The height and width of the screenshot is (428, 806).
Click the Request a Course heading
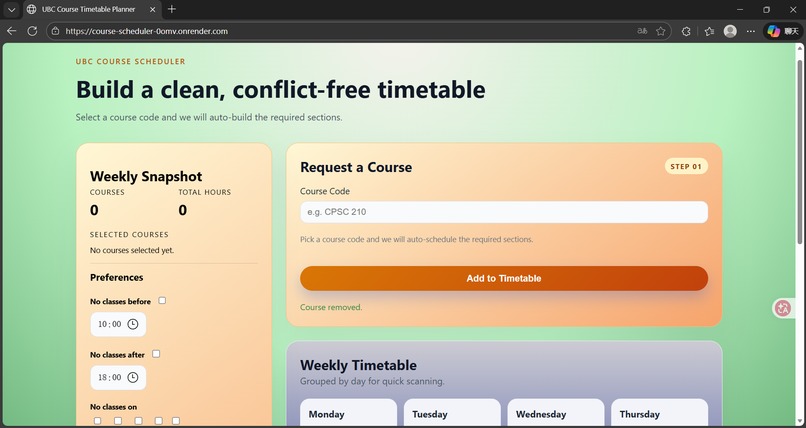(356, 167)
